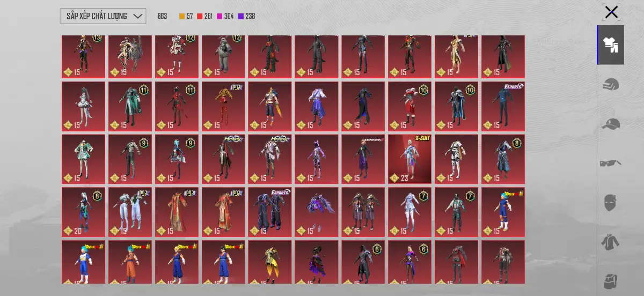Image resolution: width=644 pixels, height=296 pixels.
Task: Select the black hooded outfit with badge 6
Action: 363,262
